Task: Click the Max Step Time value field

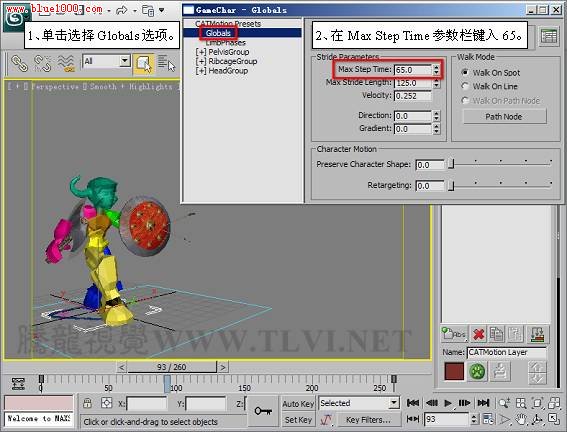Action: [x=413, y=70]
